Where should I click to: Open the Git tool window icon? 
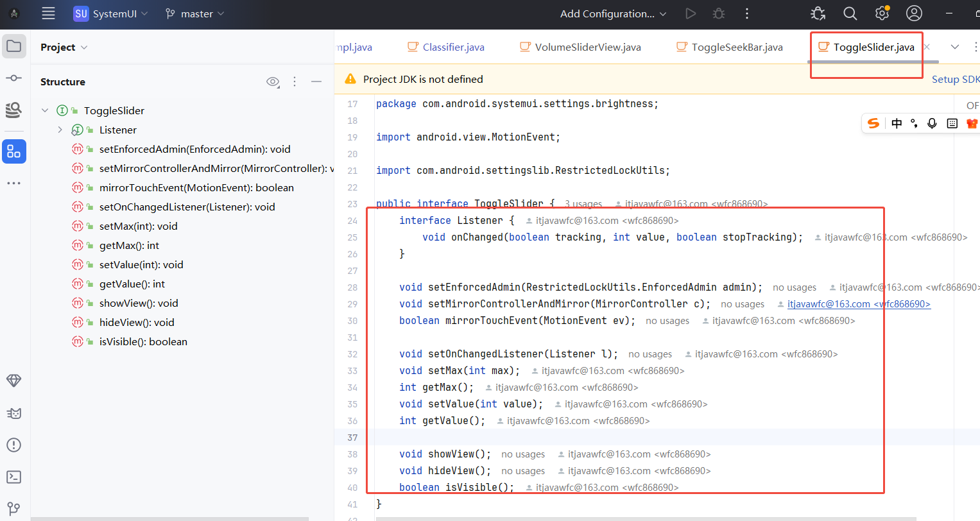14,509
